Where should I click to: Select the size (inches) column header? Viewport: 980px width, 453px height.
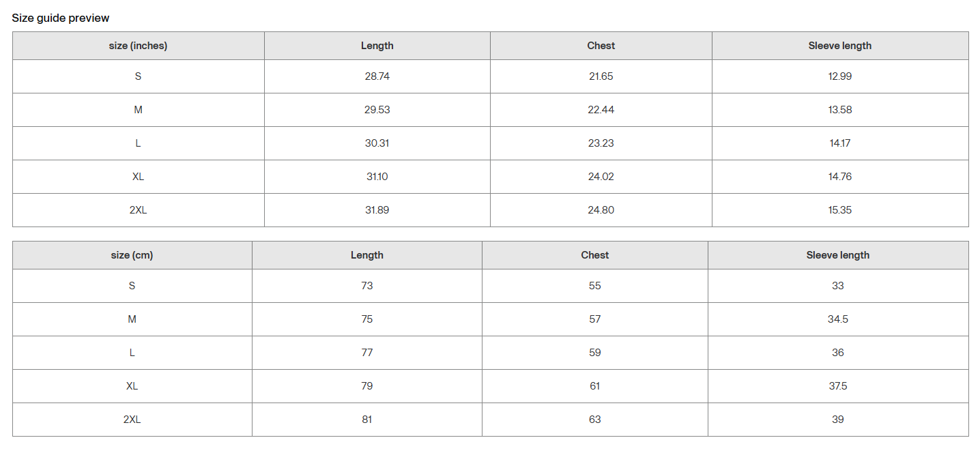pyautogui.click(x=138, y=46)
